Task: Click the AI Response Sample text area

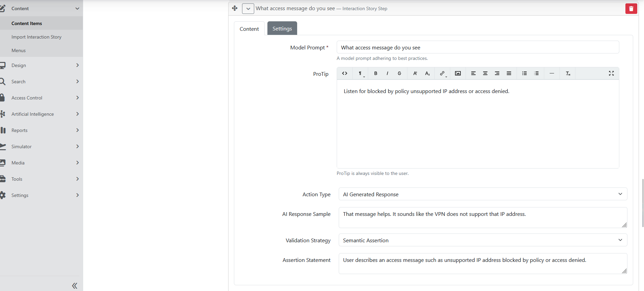Action: click(x=483, y=218)
